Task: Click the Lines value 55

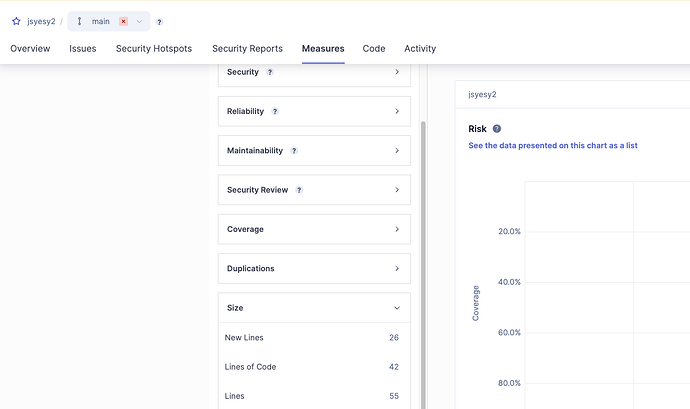Action: (x=394, y=396)
